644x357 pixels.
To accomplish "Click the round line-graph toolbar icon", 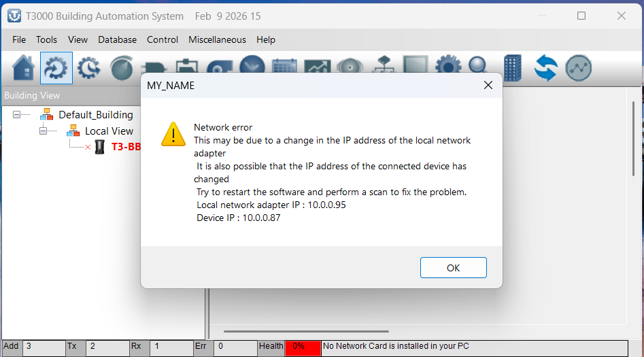I will tap(578, 68).
